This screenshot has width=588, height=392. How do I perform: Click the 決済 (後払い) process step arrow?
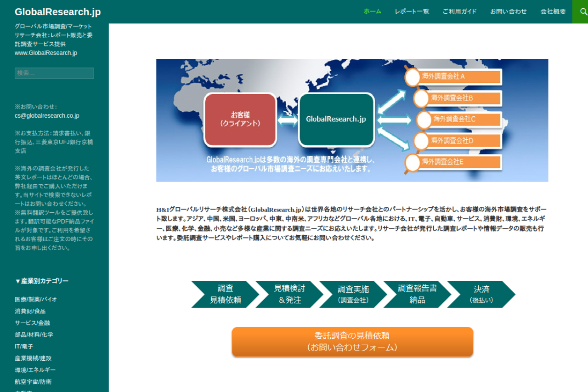click(481, 294)
